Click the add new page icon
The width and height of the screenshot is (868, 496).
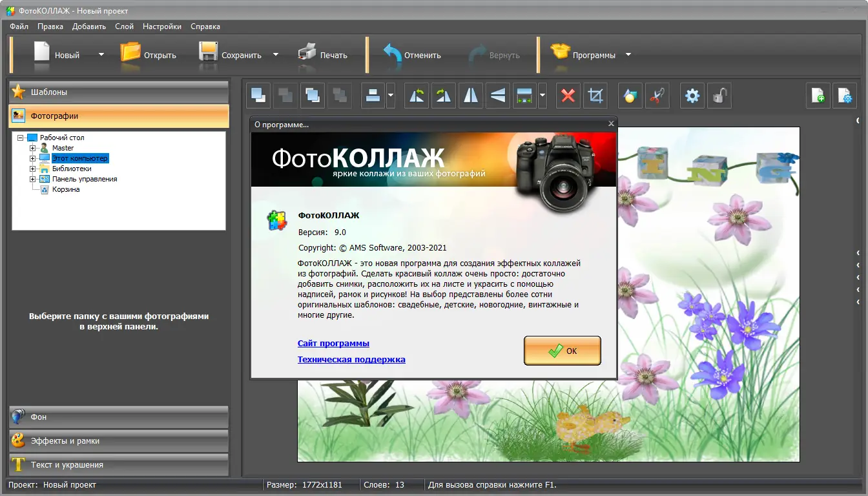click(818, 96)
